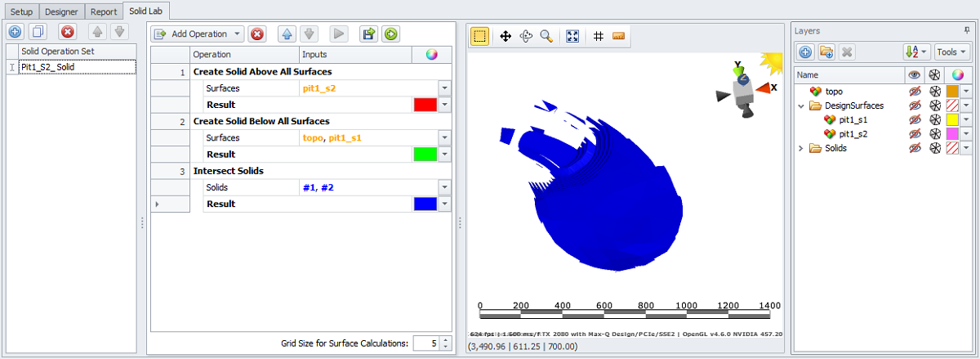Viewport: 980px width, 359px height.
Task: Switch to the Report tab
Action: [x=104, y=12]
